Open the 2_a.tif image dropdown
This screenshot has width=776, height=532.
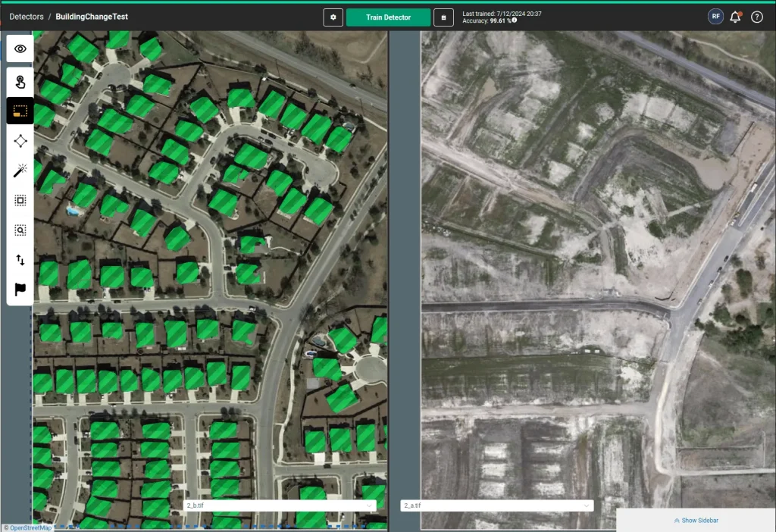[497, 505]
